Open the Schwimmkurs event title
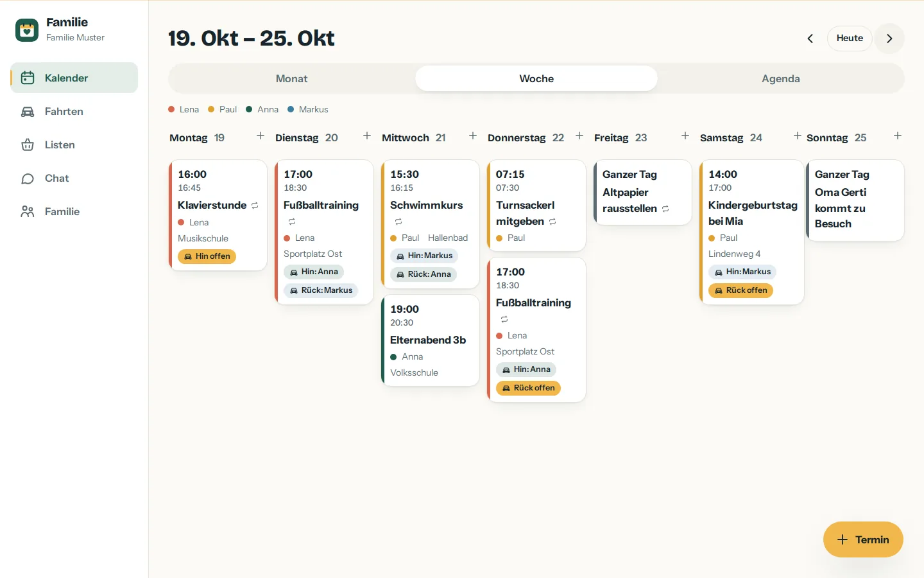Viewport: 924px width, 578px height. (427, 205)
